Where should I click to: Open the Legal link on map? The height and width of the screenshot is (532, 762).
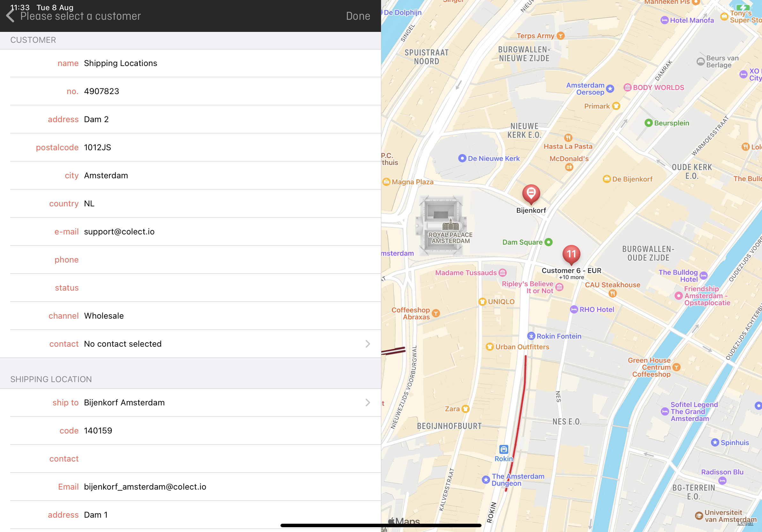click(745, 522)
